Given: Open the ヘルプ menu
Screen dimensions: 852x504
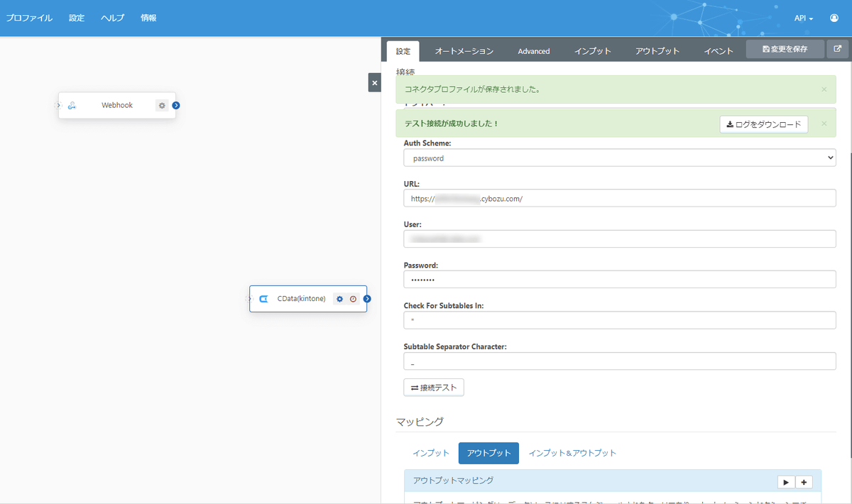Looking at the screenshot, I should point(113,18).
